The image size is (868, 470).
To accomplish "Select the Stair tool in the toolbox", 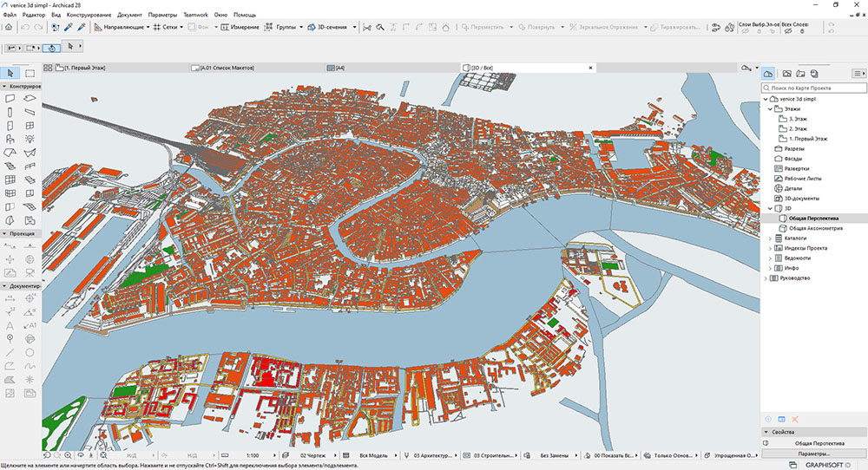I will tap(10, 166).
